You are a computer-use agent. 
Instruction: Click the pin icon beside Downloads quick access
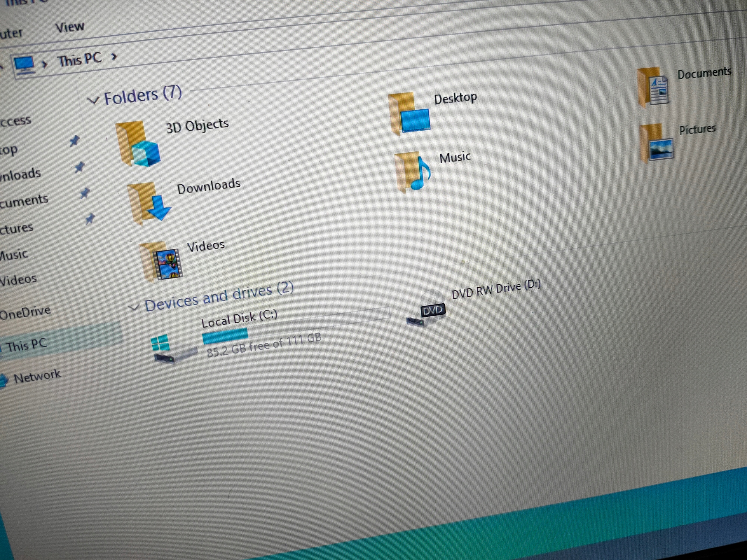pos(80,167)
